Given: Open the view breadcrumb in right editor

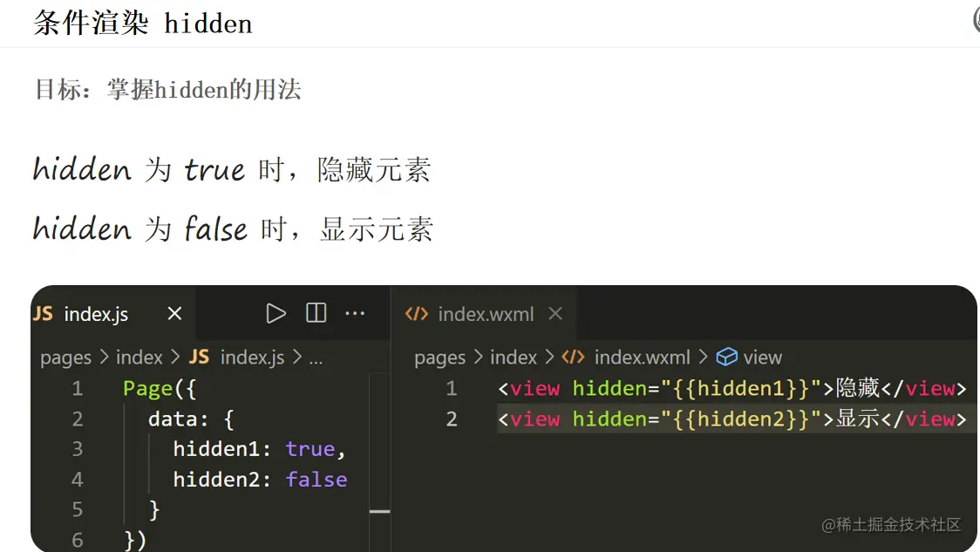Looking at the screenshot, I should (x=762, y=358).
